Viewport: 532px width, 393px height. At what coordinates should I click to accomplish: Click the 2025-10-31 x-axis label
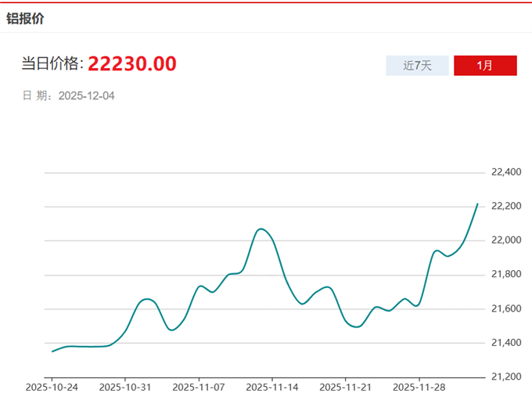click(x=125, y=387)
